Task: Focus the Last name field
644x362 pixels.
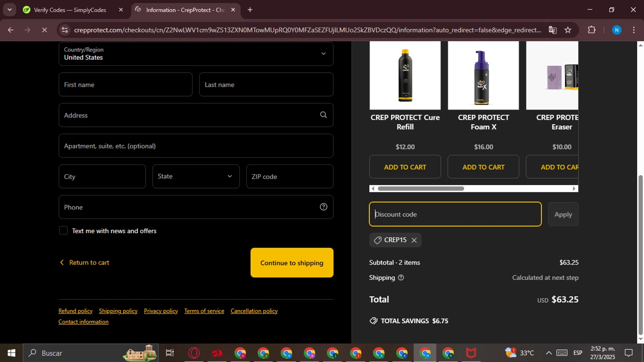Action: click(x=266, y=85)
